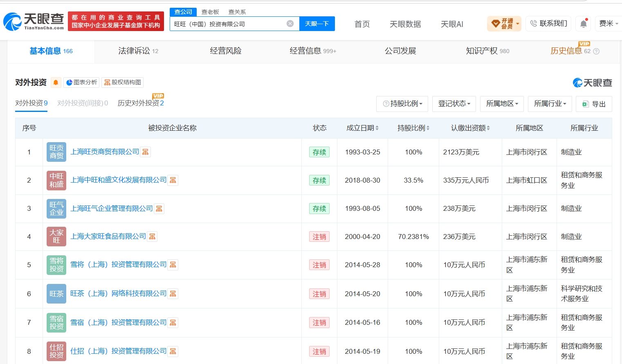Click the 旺贡商贸 company logo tile
Viewport: 622px width, 364px height.
pos(56,152)
